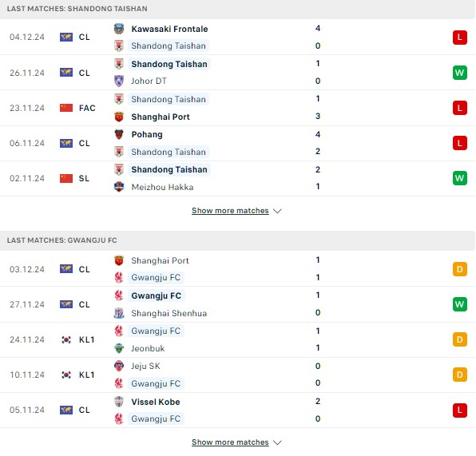Click the red L badge for Kawasaki match
The width and height of the screenshot is (476, 456).
point(459,37)
